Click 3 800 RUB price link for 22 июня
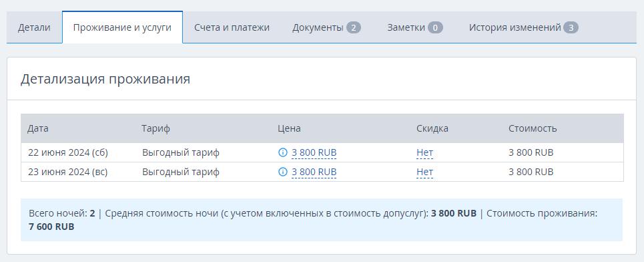 [x=314, y=152]
